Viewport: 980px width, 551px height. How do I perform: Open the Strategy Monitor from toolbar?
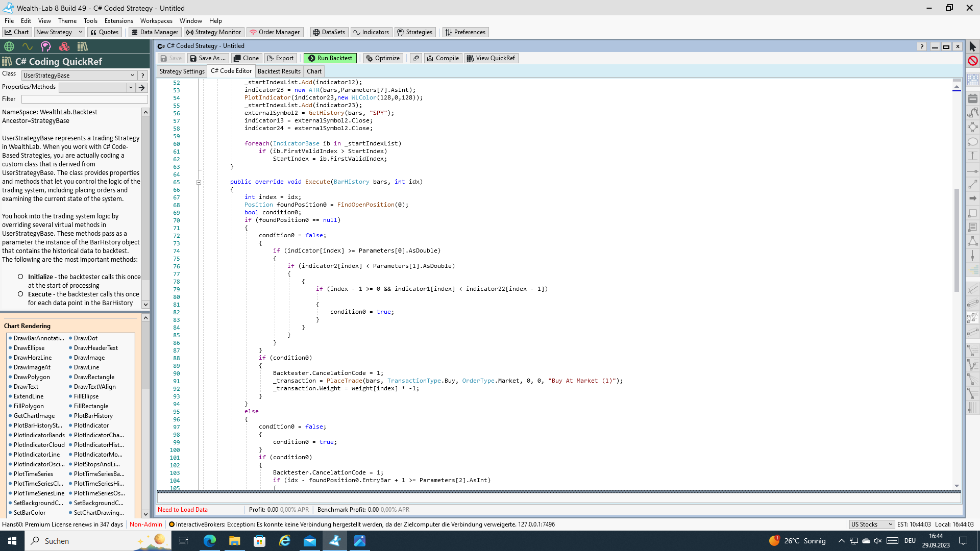tap(213, 32)
